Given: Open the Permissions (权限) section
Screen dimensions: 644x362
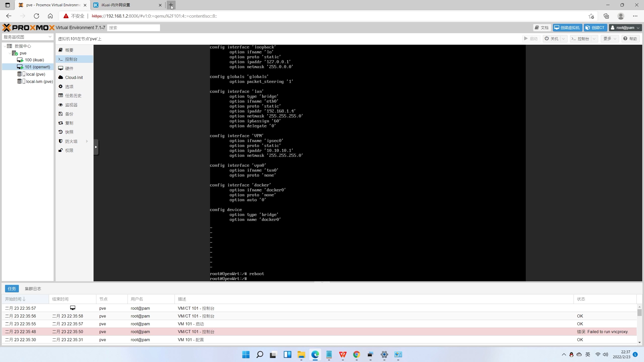Looking at the screenshot, I should (69, 150).
